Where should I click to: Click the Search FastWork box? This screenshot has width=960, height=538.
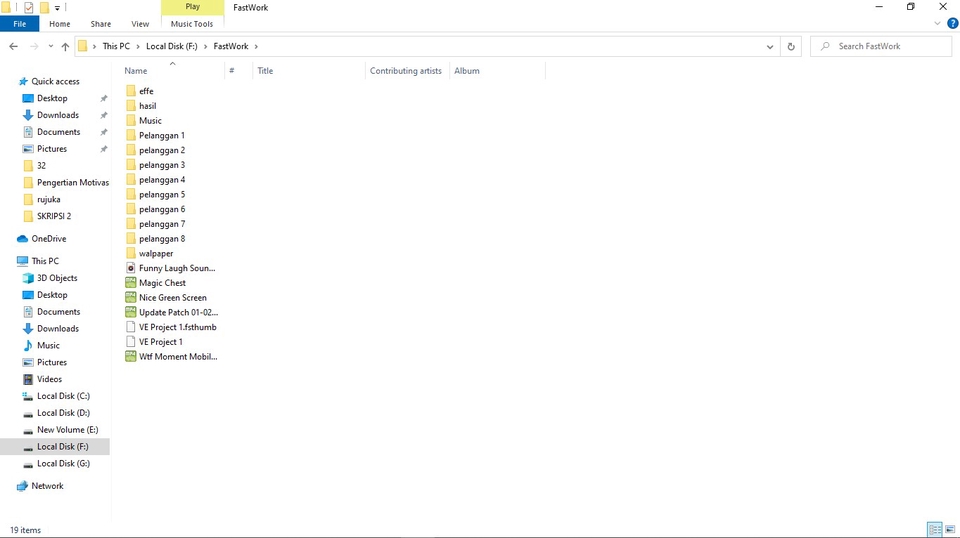pyautogui.click(x=880, y=47)
